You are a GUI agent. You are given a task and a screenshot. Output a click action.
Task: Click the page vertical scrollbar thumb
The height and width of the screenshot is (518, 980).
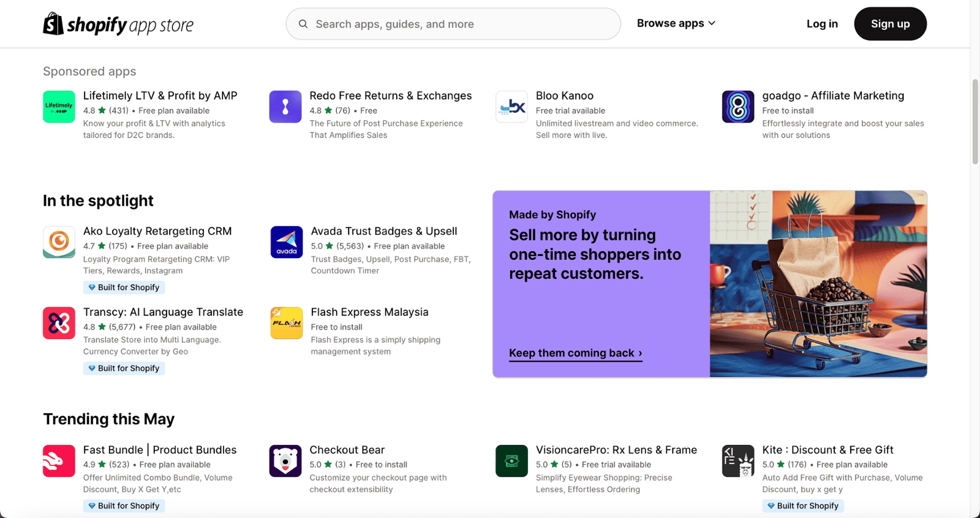pyautogui.click(x=975, y=121)
